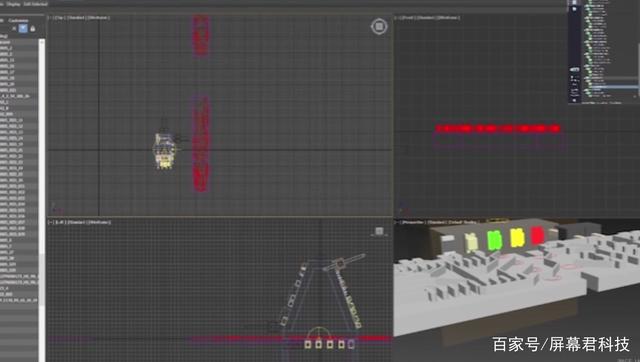The height and width of the screenshot is (362, 640).
Task: Select the yellow object in the perspective viewport
Action: coord(517,238)
